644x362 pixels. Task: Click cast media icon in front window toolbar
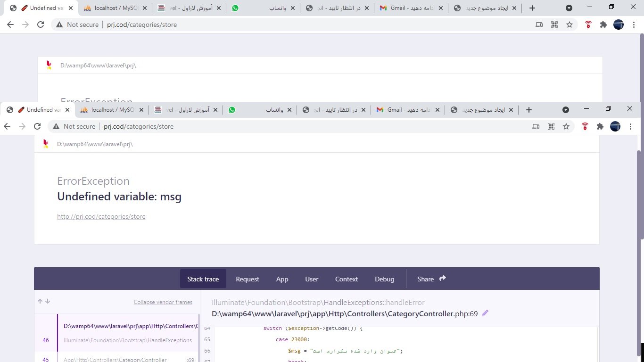click(536, 126)
